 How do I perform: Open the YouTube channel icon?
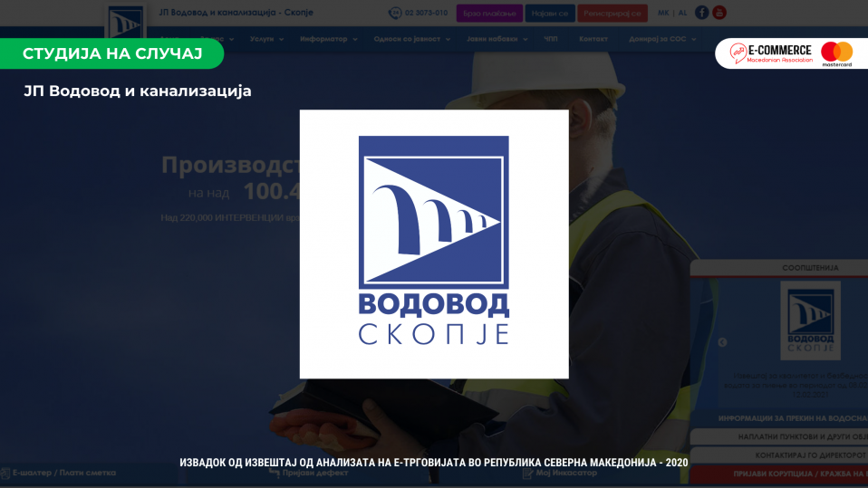(719, 13)
